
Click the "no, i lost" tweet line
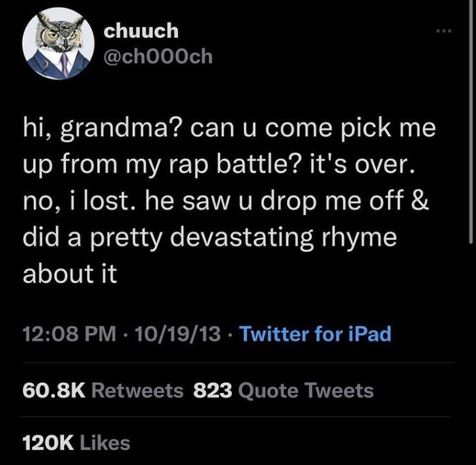(225, 200)
